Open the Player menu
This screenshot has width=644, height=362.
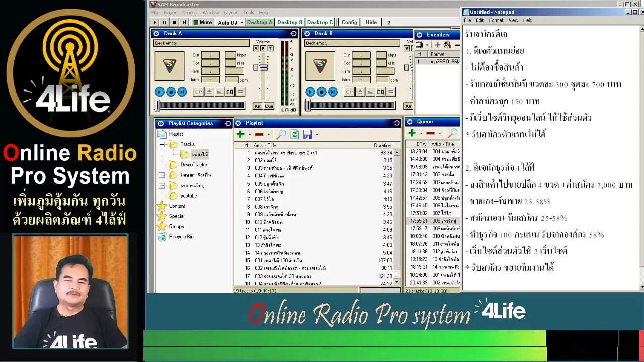pos(170,13)
